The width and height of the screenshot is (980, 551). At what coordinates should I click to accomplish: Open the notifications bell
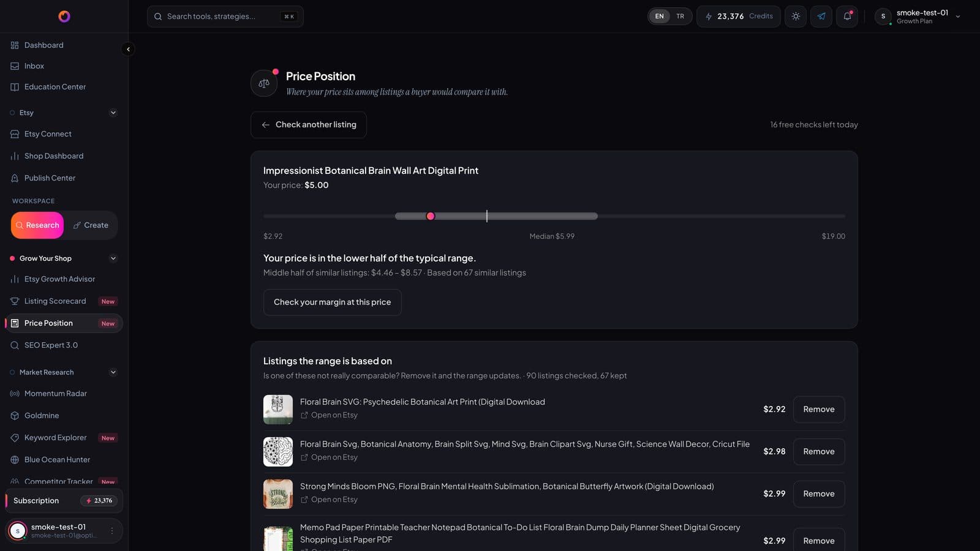point(847,17)
